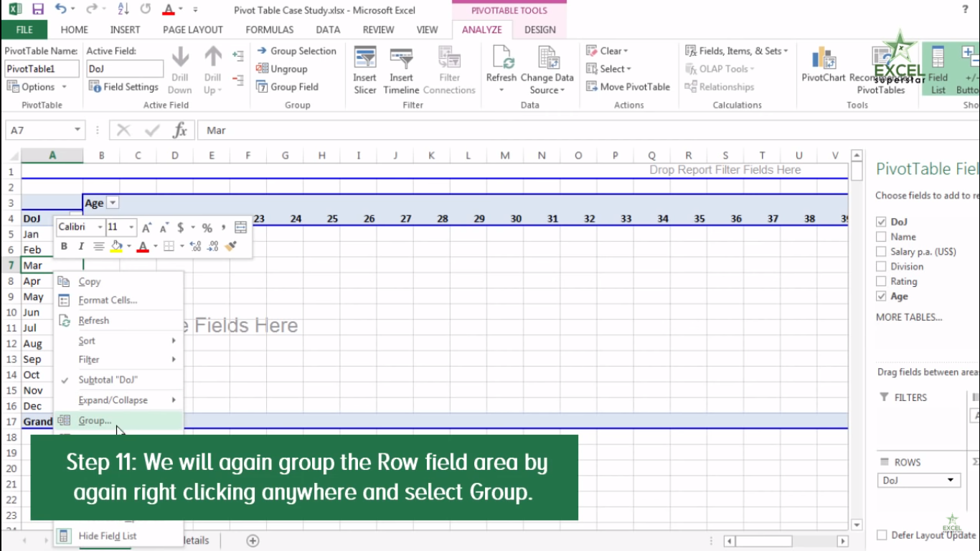
Task: Click the font color button in Quick Access Toolbar
Action: [168, 10]
